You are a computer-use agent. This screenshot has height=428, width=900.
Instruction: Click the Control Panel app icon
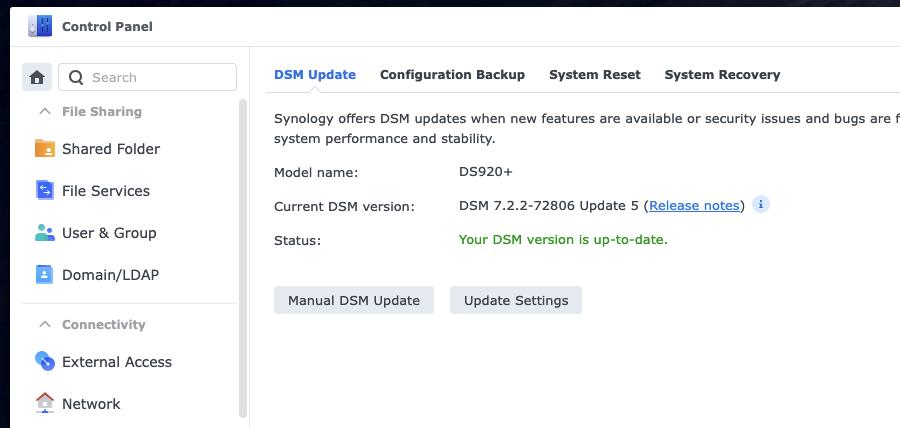[40, 27]
